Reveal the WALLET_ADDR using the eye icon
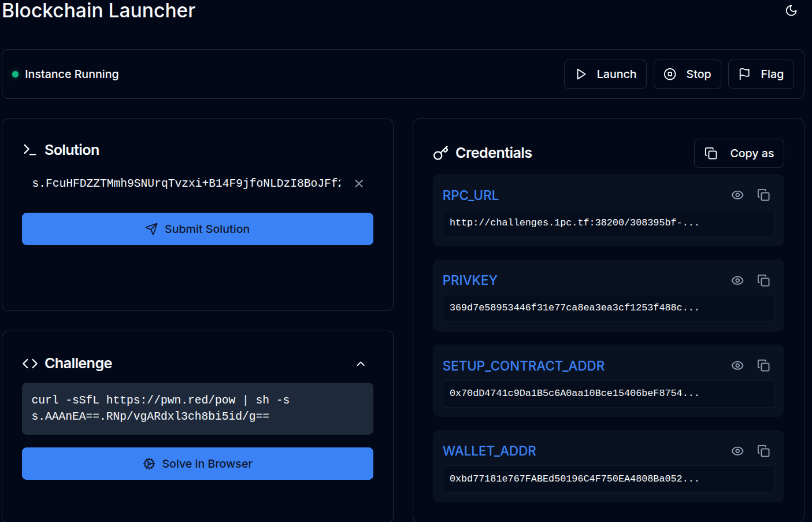The height and width of the screenshot is (522, 812). (737, 451)
